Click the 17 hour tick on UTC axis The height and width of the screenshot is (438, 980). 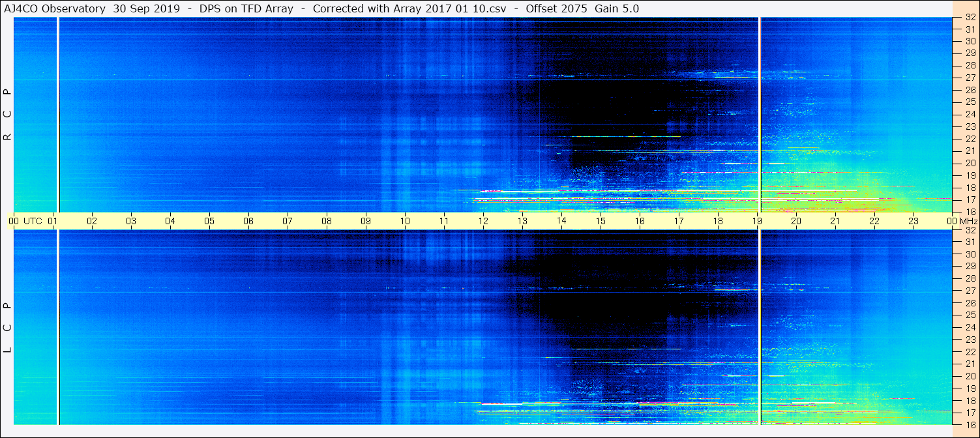tap(679, 221)
